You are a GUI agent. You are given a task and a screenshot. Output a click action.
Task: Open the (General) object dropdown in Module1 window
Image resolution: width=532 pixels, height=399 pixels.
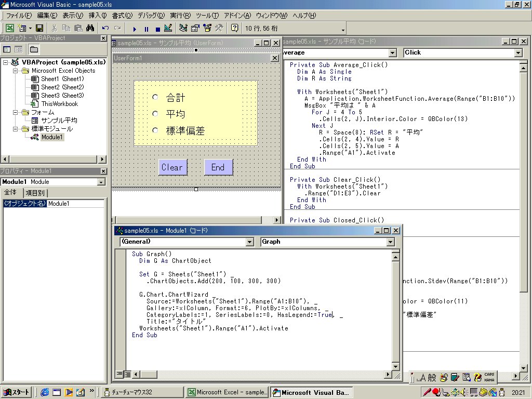click(249, 242)
